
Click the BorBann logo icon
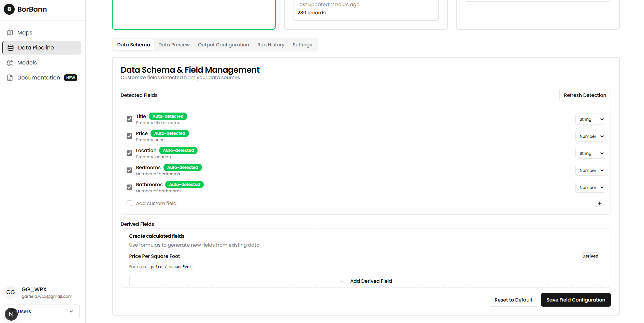point(9,9)
